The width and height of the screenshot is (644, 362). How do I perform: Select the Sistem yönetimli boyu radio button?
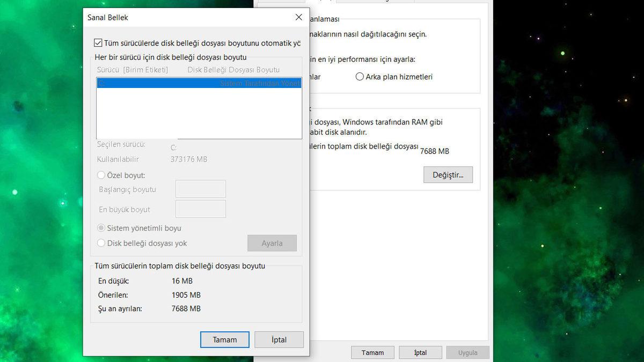pyautogui.click(x=100, y=227)
